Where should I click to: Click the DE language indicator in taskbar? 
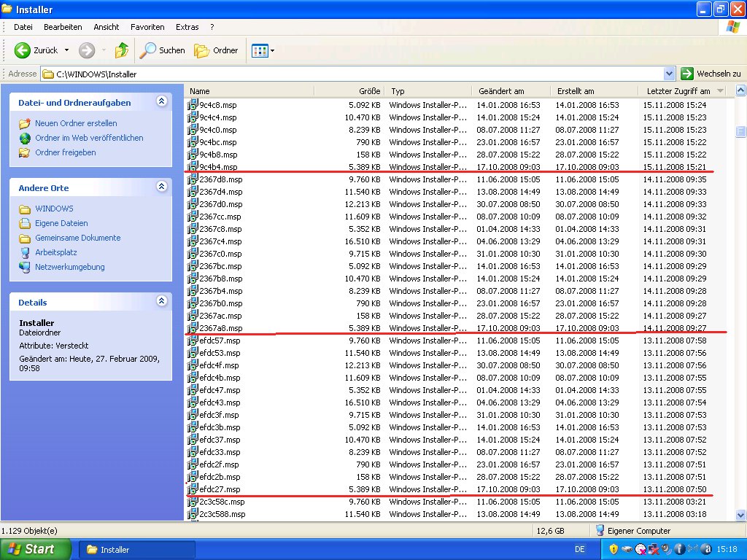tap(580, 549)
